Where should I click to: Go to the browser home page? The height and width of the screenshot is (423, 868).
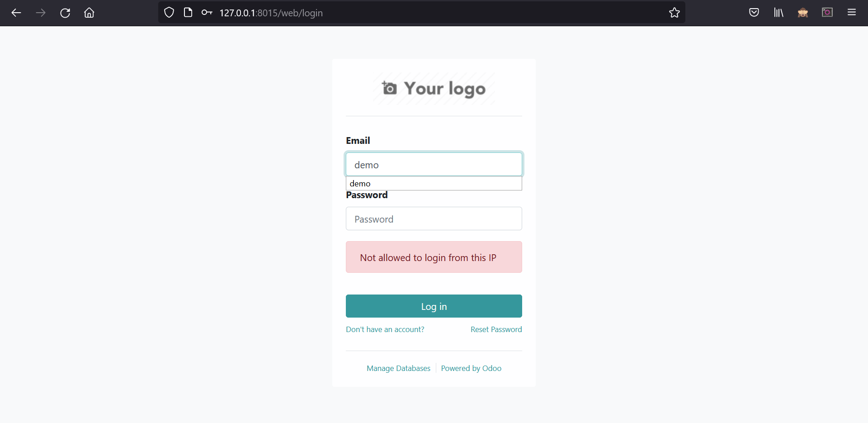(x=89, y=13)
